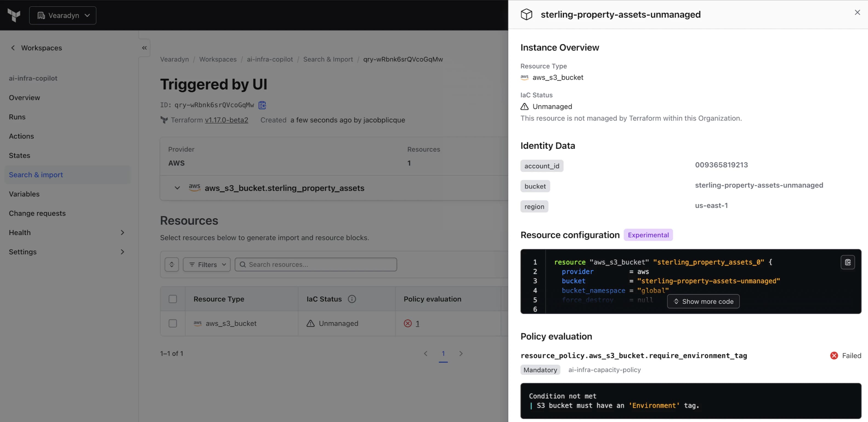Click the failed policy count link 1
868x422 pixels.
[417, 323]
